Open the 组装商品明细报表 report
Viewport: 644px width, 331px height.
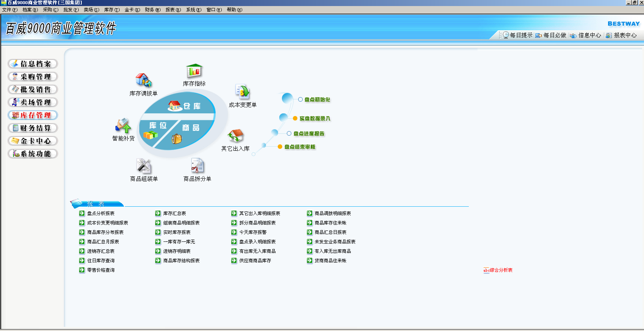[x=181, y=223]
